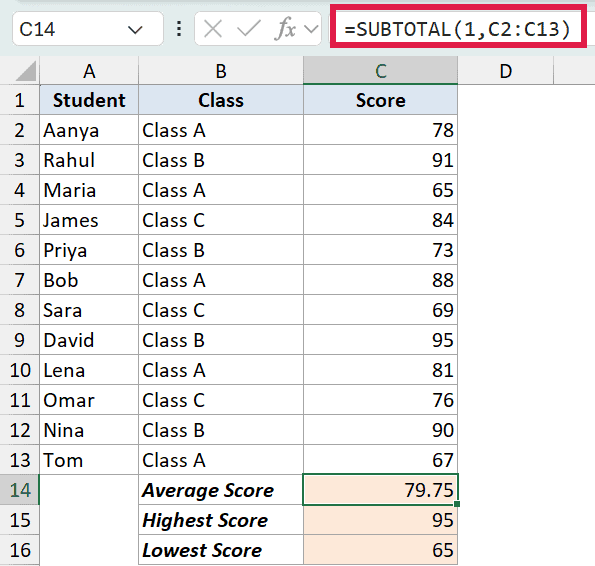This screenshot has width=595, height=566.
Task: Select the cell containing Nina
Action: pyautogui.click(x=89, y=430)
